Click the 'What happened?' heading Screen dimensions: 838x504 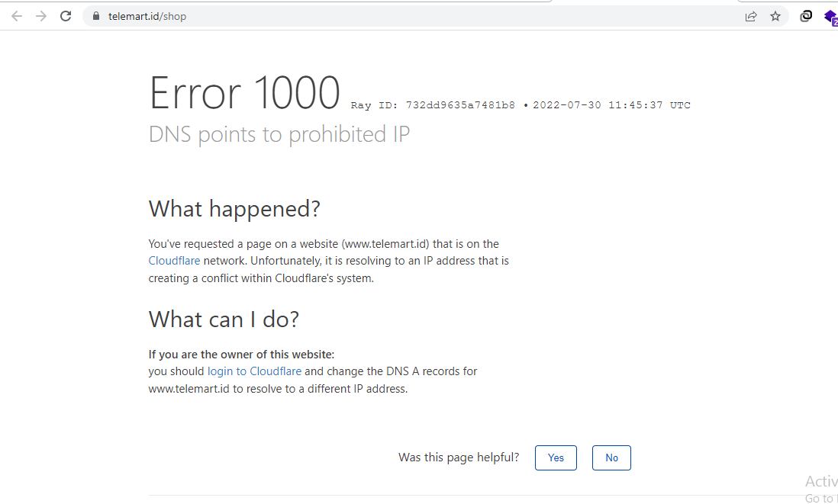click(234, 209)
